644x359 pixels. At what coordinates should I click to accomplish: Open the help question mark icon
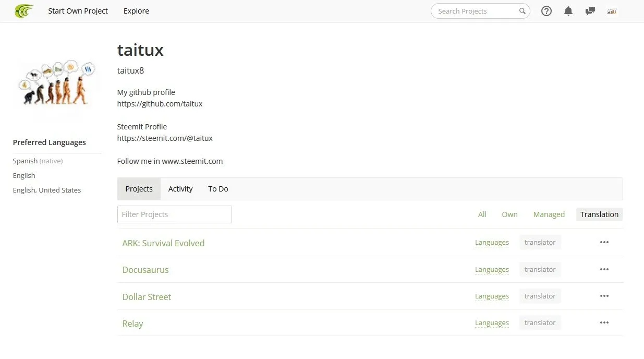tap(546, 11)
